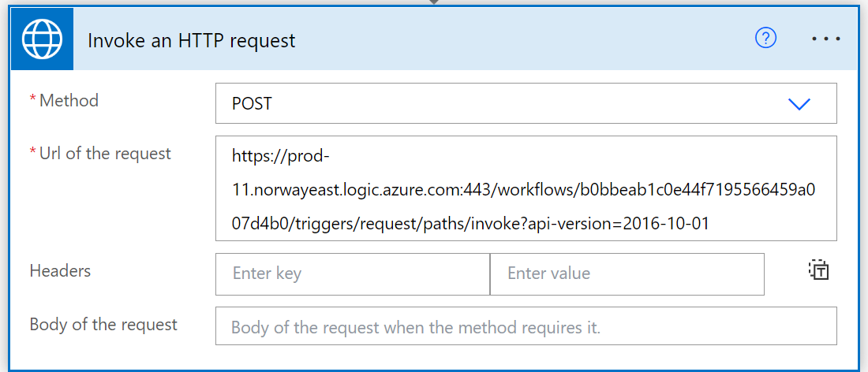Switch Headers to text mode icon
Image resolution: width=868 pixels, height=372 pixels.
[819, 270]
